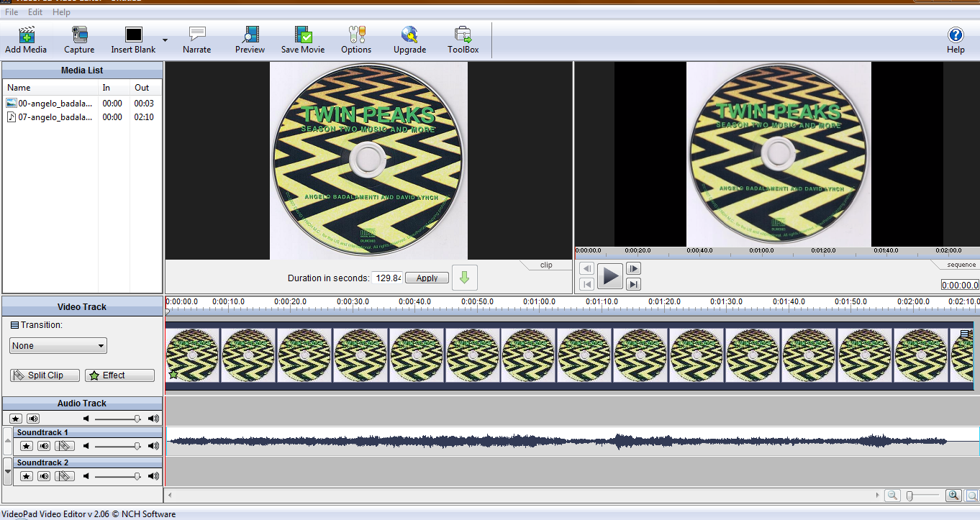Open the Edit menu
980x520 pixels.
tap(35, 12)
